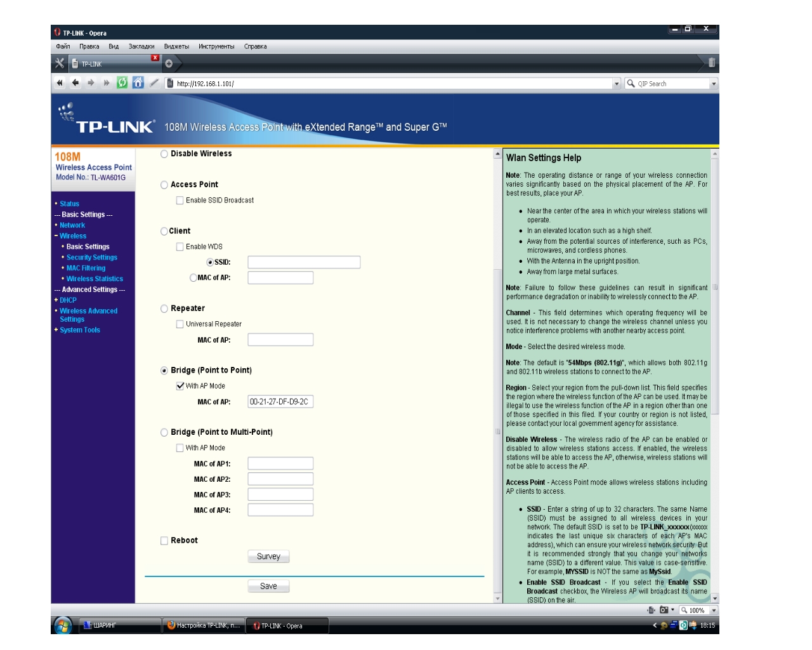Open the Wireless Statistics link
Screen dimensions: 812x650
click(x=95, y=279)
